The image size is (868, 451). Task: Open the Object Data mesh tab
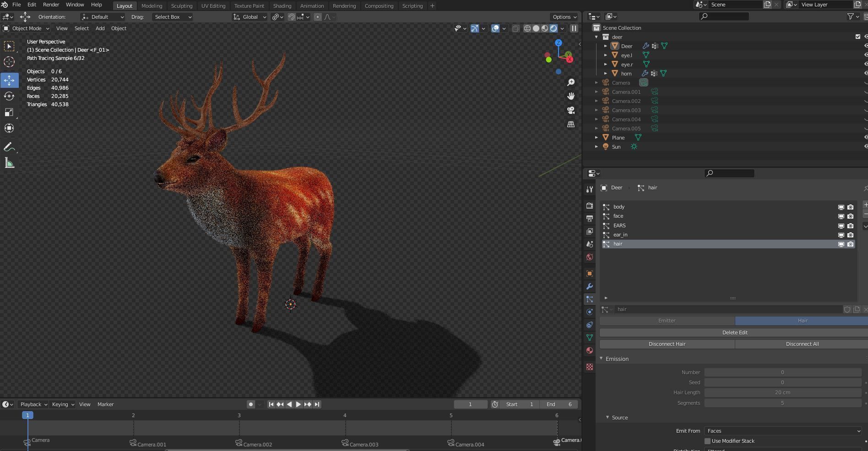tap(590, 338)
